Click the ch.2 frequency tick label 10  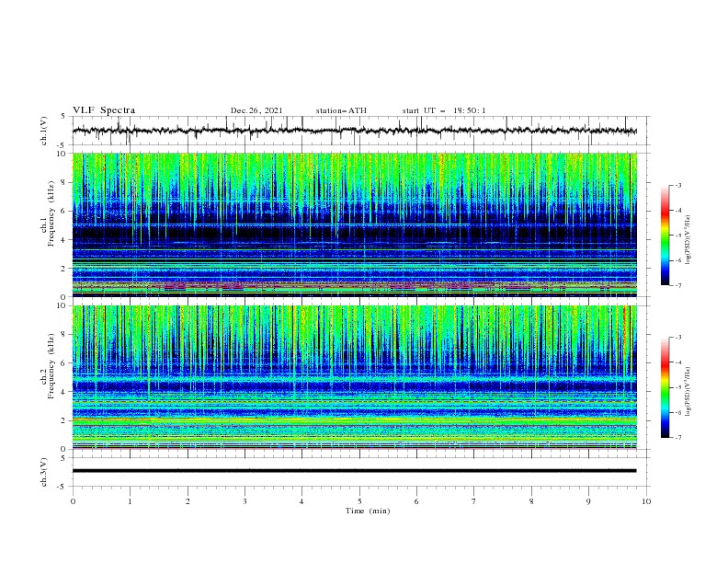pos(63,305)
